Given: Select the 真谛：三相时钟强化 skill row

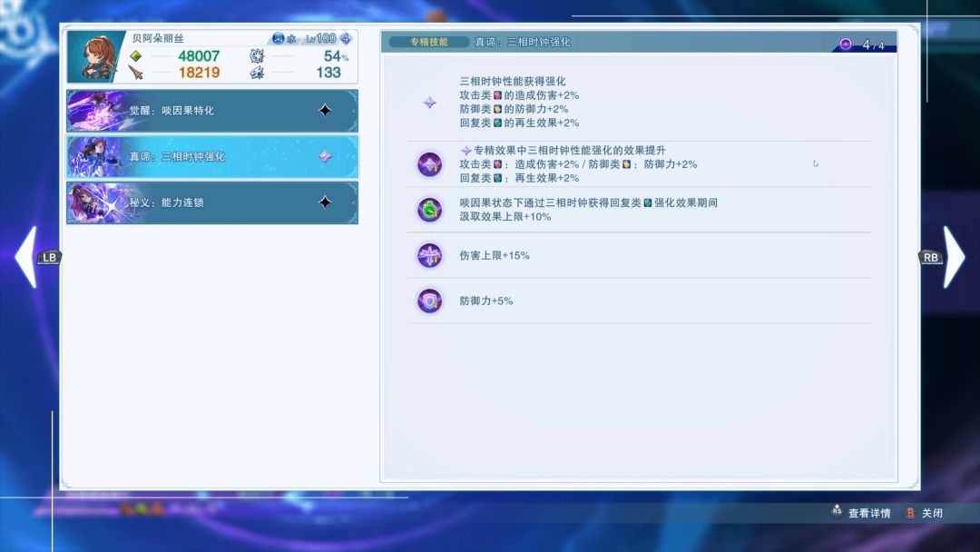Looking at the screenshot, I should [x=212, y=156].
